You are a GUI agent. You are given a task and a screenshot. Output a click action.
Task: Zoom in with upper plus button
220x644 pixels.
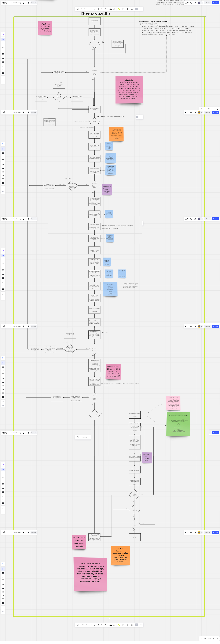tap(213, 109)
